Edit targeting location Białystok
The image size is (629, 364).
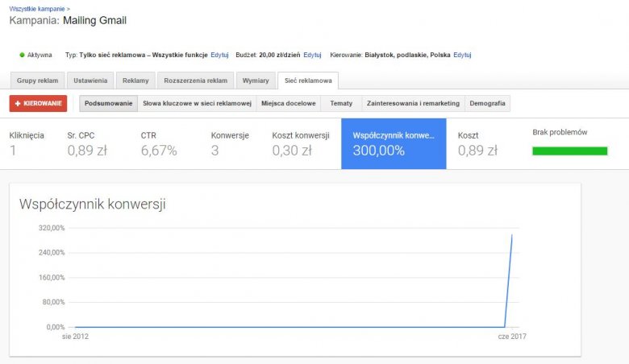(462, 55)
